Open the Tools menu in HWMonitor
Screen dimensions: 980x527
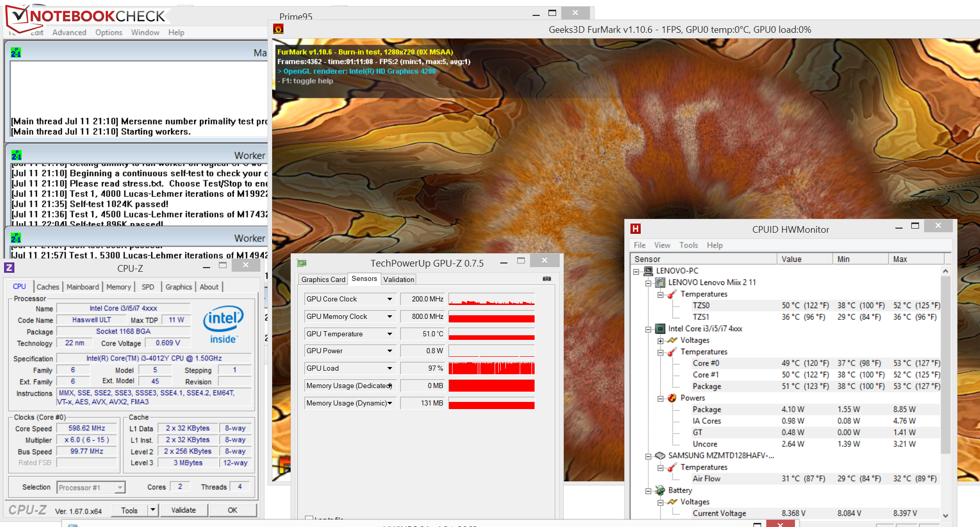689,245
